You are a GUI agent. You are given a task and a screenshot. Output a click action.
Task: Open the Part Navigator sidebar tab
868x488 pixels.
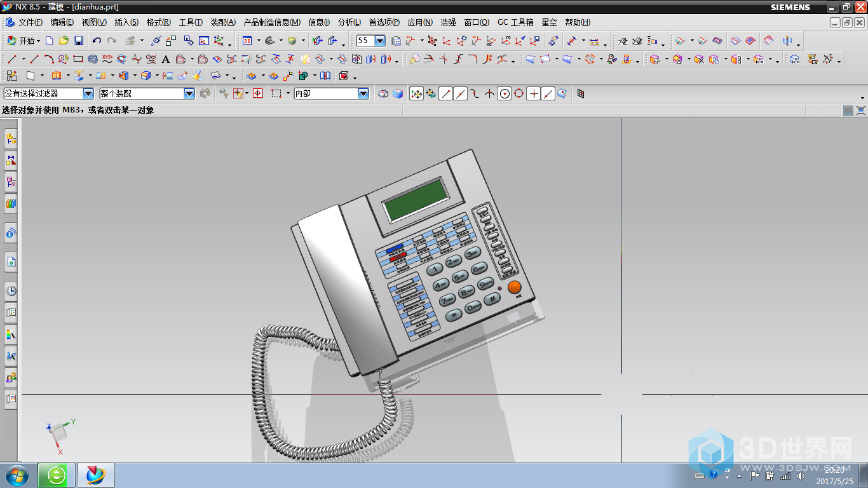pyautogui.click(x=11, y=182)
